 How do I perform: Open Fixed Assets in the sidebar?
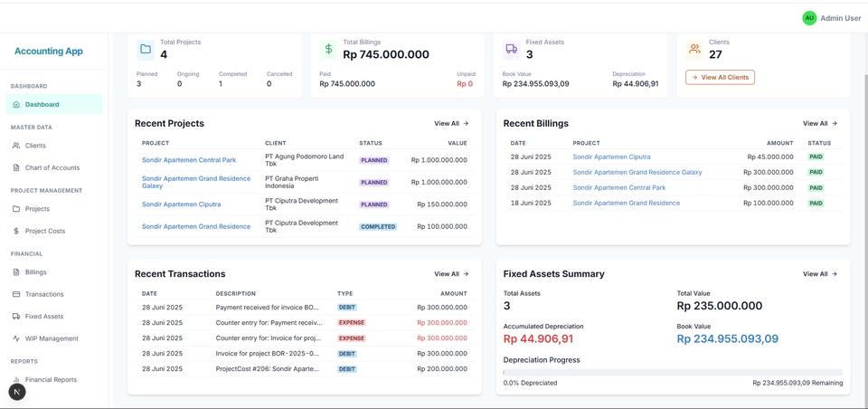53,317
